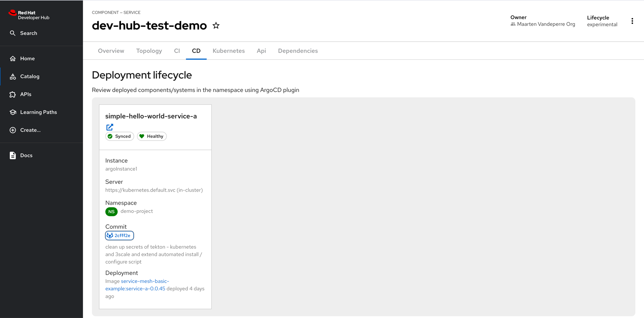Switch to the Topology tab
This screenshot has height=318, width=644.
point(149,51)
